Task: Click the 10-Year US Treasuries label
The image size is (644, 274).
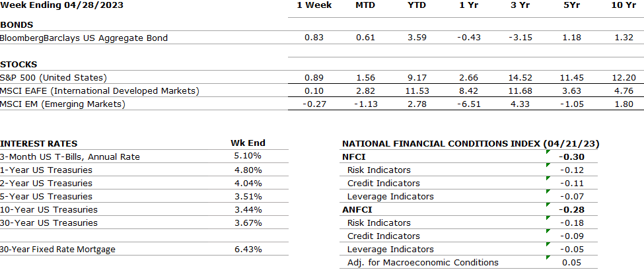Action: click(x=49, y=209)
